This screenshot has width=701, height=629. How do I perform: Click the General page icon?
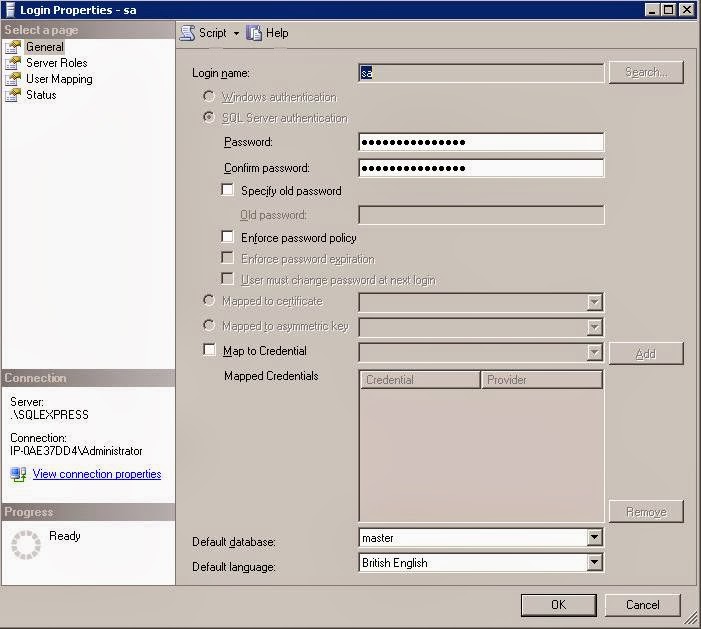[x=13, y=47]
